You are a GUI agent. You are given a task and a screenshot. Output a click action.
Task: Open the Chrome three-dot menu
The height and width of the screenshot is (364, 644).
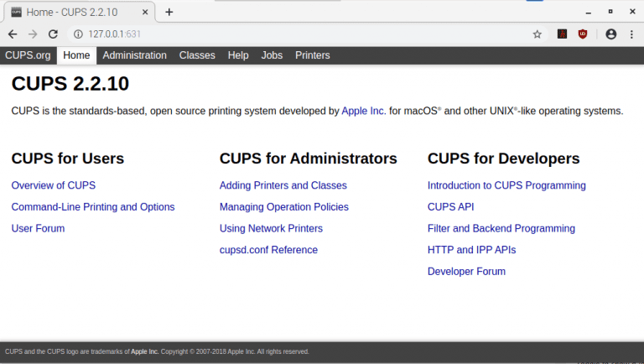[631, 34]
